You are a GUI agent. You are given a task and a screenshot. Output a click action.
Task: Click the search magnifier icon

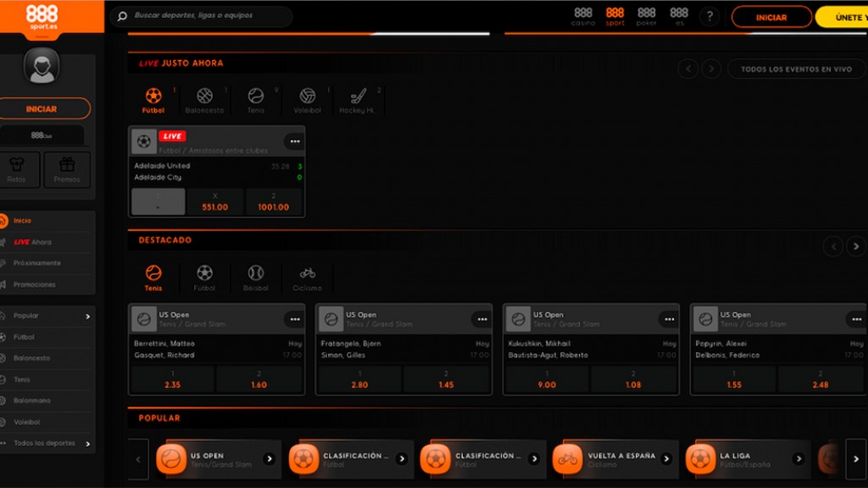point(122,16)
